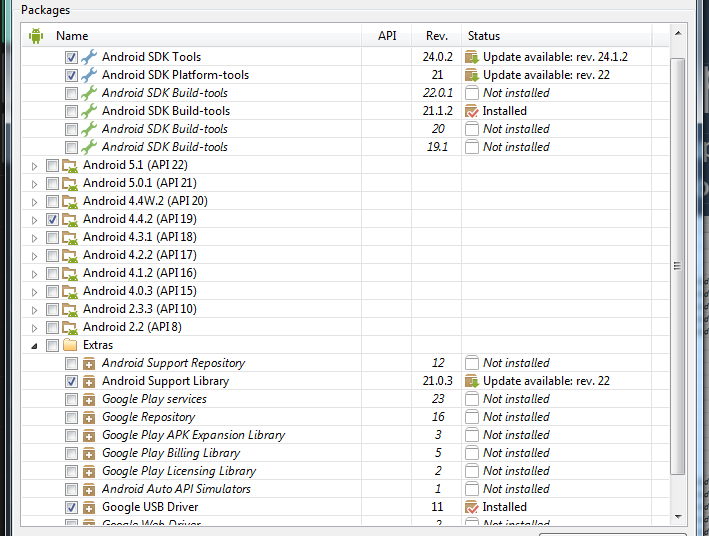This screenshot has height=536, width=709.
Task: Expand the Android 4.4.2 (API 19) node
Action: (34, 220)
